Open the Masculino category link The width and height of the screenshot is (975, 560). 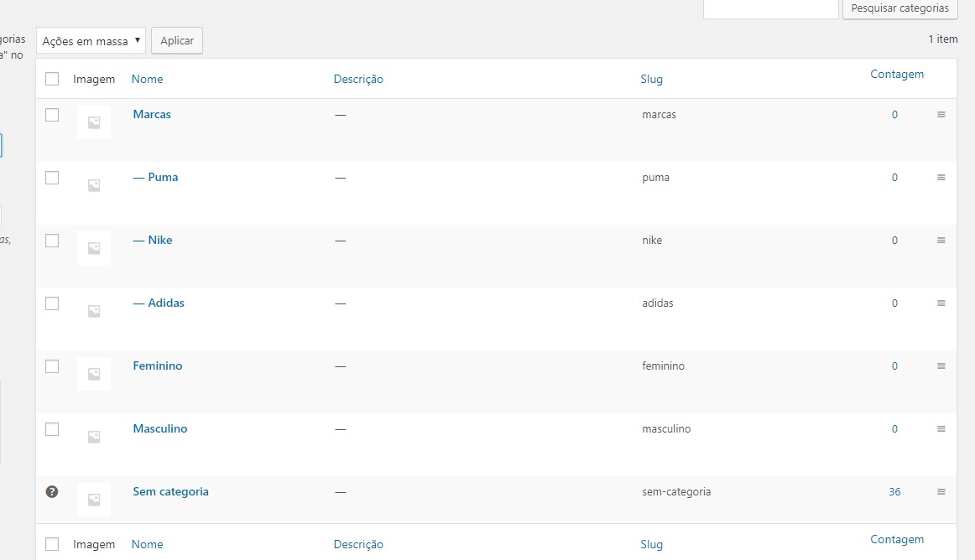click(159, 428)
